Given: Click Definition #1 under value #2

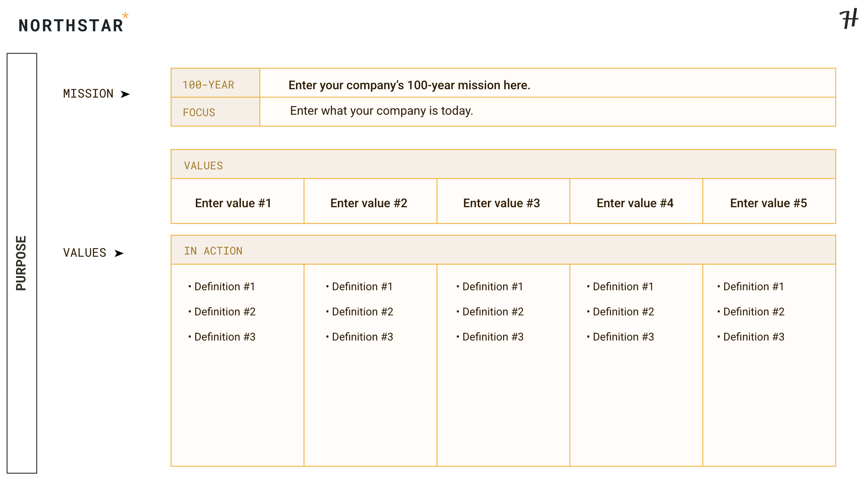Looking at the screenshot, I should coord(362,287).
